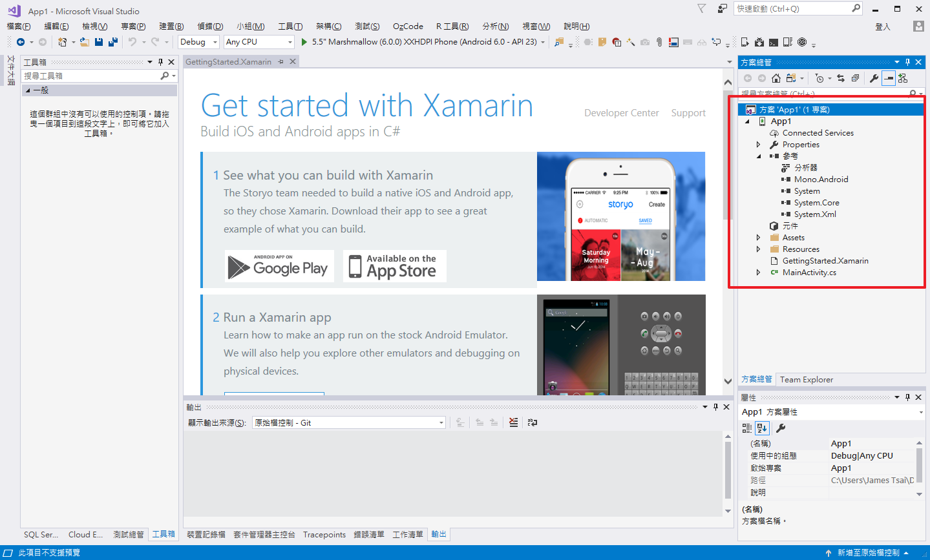Screen dimensions: 930x560
Task: Click the notifications flag icon in title bar
Action: (x=702, y=8)
